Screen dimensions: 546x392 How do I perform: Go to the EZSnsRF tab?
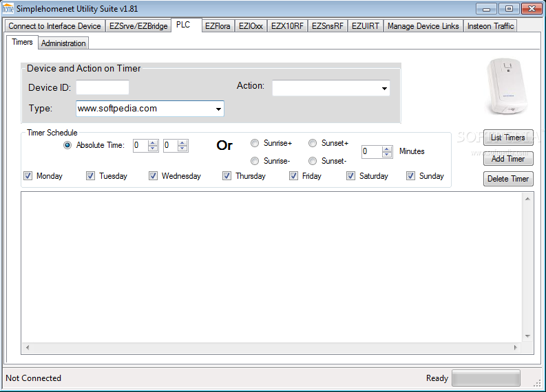tap(327, 26)
